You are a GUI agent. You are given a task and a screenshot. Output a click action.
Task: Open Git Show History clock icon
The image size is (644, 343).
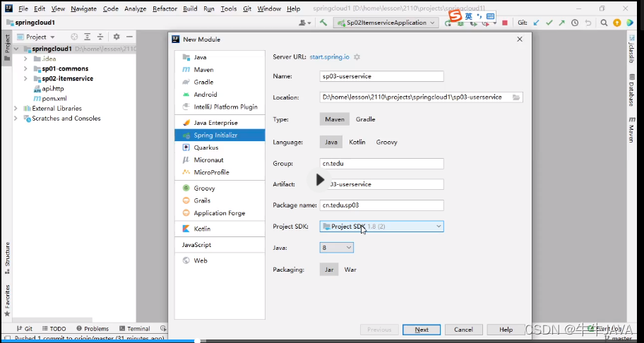coord(575,23)
